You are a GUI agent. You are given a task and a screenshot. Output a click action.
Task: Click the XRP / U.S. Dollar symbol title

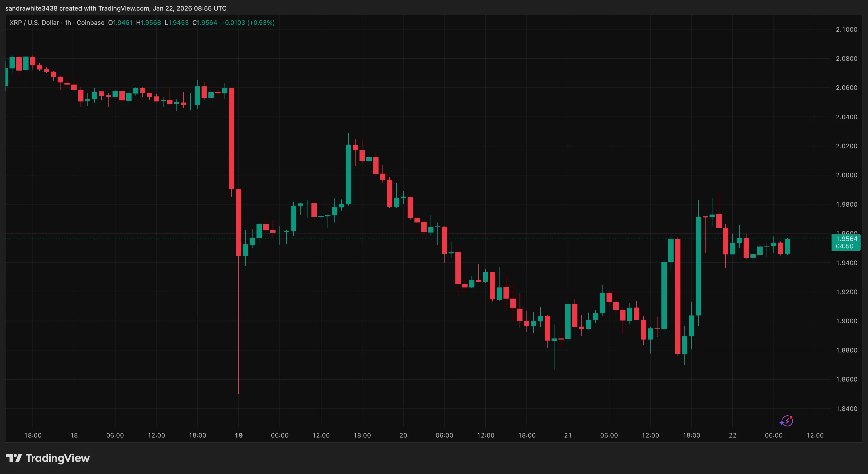tap(34, 22)
